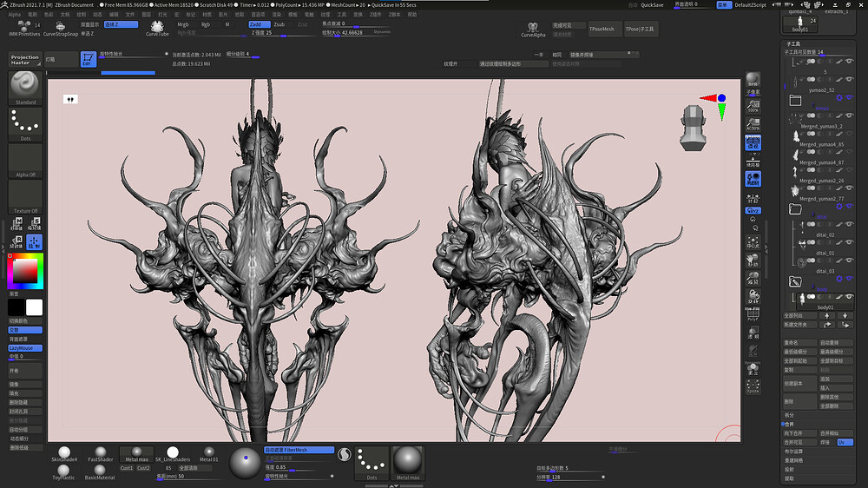
Task: Toggle LazyMouse option
Action: (25, 348)
